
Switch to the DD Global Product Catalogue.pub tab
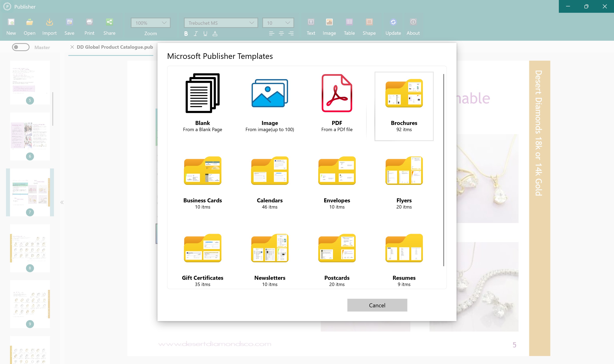(x=114, y=47)
